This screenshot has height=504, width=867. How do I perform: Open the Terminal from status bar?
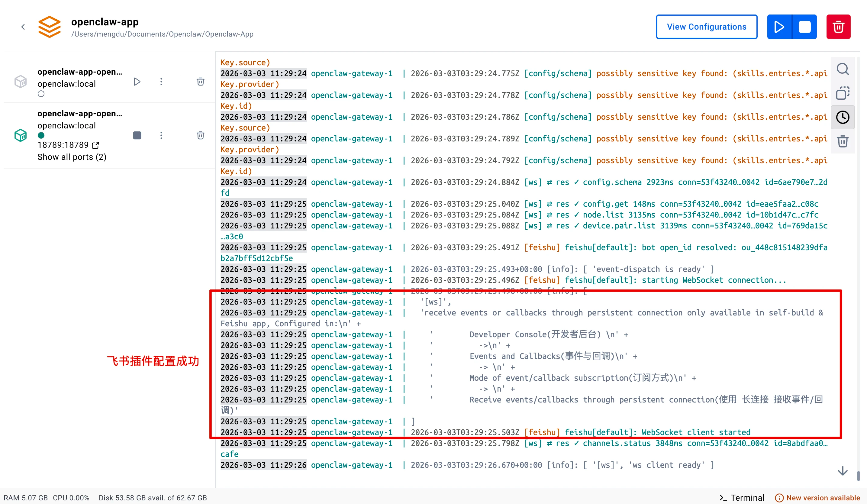[742, 497]
